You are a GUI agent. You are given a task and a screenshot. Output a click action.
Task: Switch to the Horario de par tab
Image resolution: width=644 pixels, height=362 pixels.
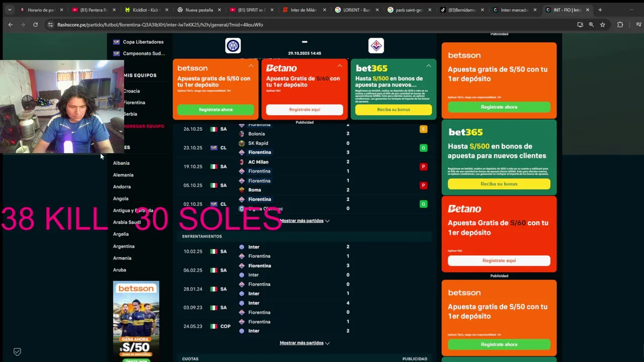point(41,10)
